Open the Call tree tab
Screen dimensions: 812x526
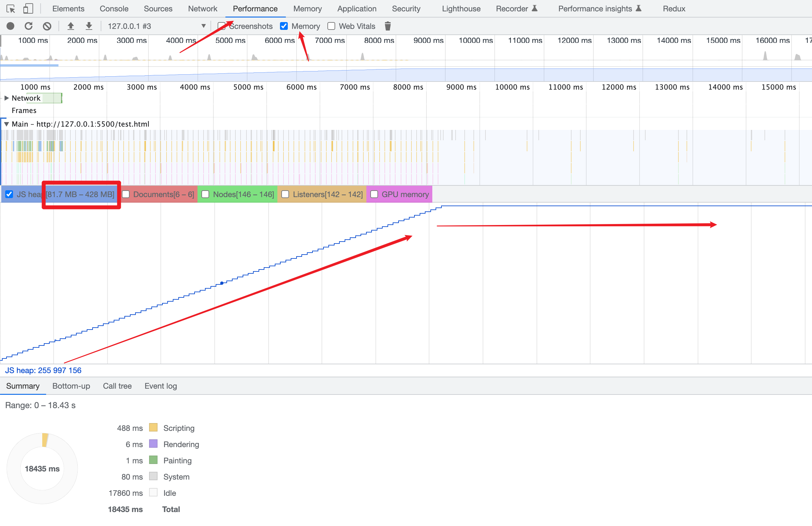coord(117,386)
